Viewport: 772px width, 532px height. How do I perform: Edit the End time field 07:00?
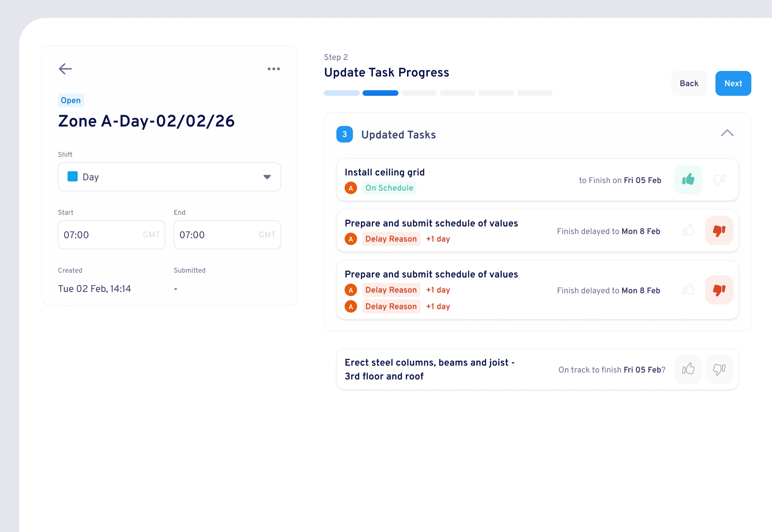click(227, 235)
